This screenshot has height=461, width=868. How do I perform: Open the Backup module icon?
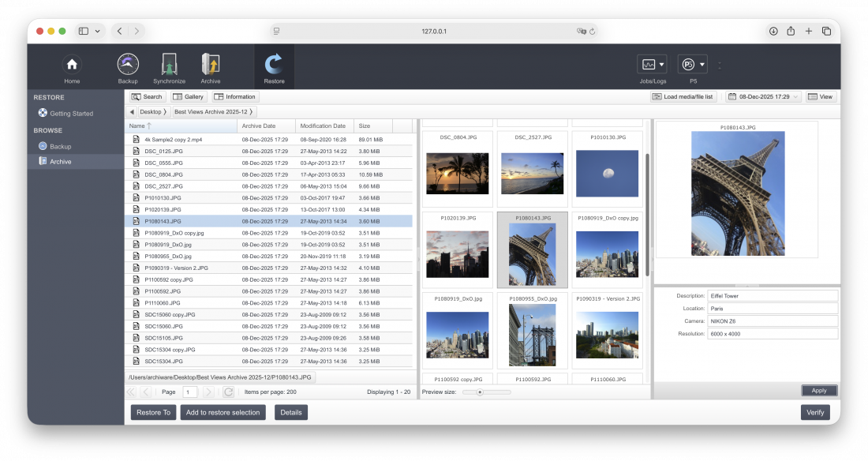128,65
